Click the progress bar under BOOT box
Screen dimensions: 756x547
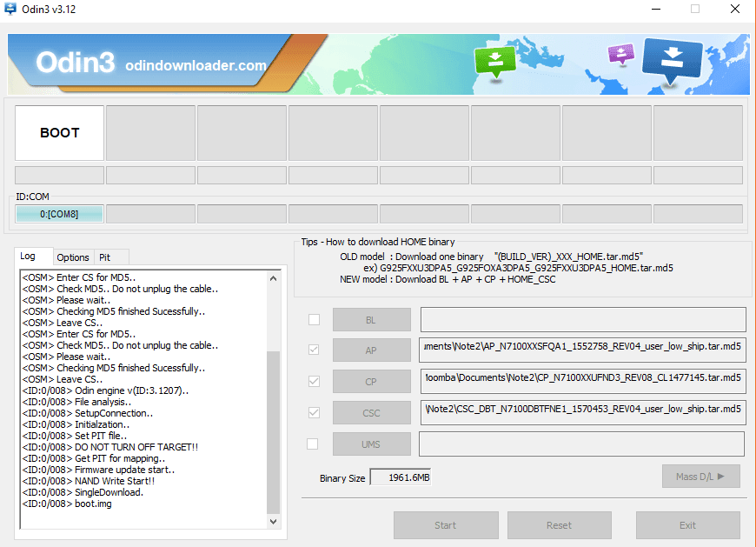point(59,175)
